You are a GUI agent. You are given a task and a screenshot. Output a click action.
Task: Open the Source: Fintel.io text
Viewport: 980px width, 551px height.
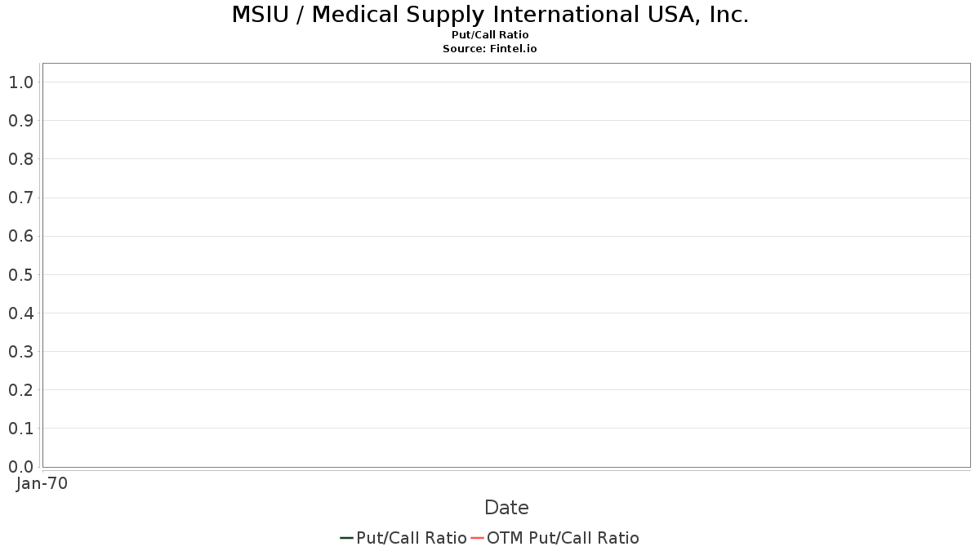click(490, 49)
